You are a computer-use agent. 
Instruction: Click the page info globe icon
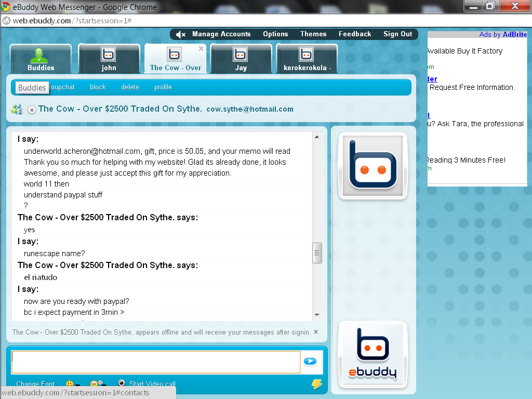tap(6, 21)
